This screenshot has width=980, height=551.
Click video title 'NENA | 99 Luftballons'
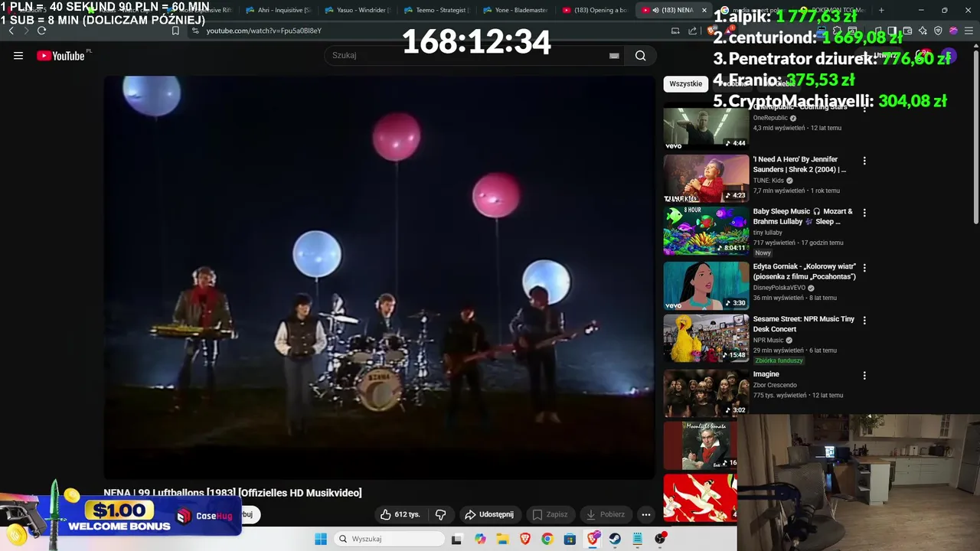point(233,493)
